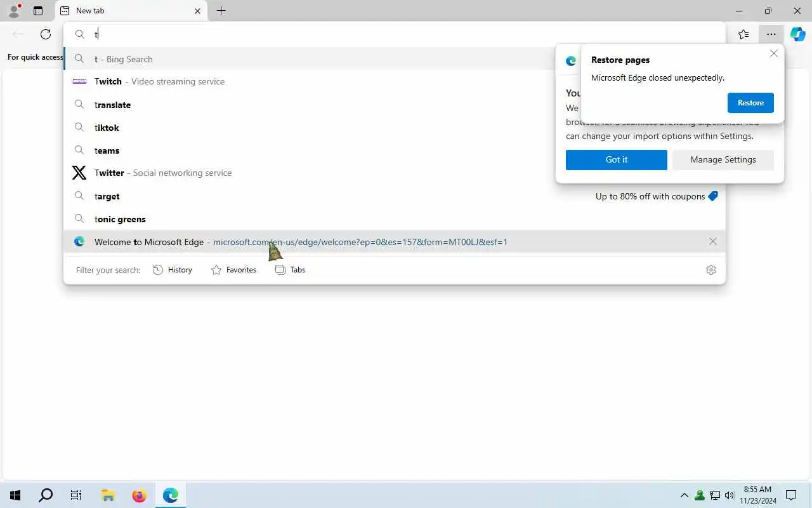Click the Restore button
The height and width of the screenshot is (508, 812).
pyautogui.click(x=750, y=103)
